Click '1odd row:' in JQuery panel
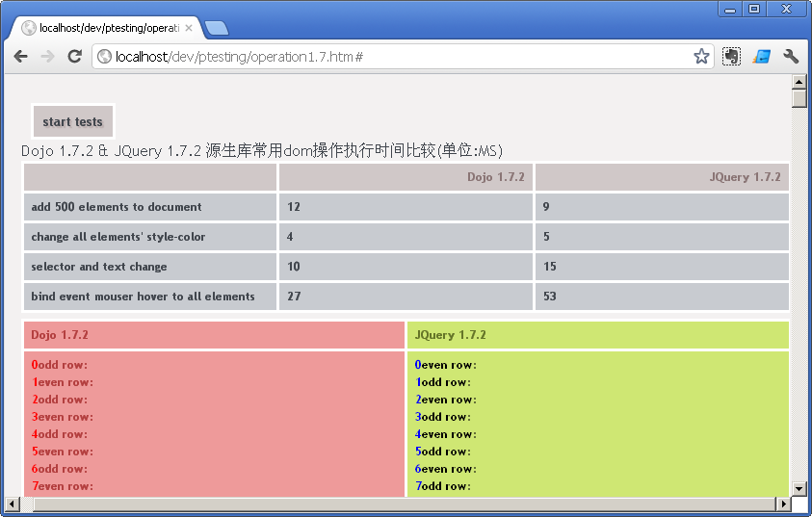The width and height of the screenshot is (812, 517). [443, 382]
